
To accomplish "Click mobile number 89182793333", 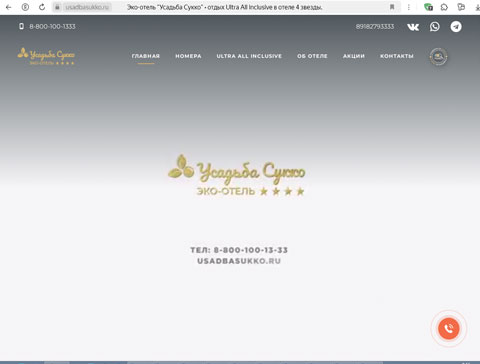I will coord(375,26).
